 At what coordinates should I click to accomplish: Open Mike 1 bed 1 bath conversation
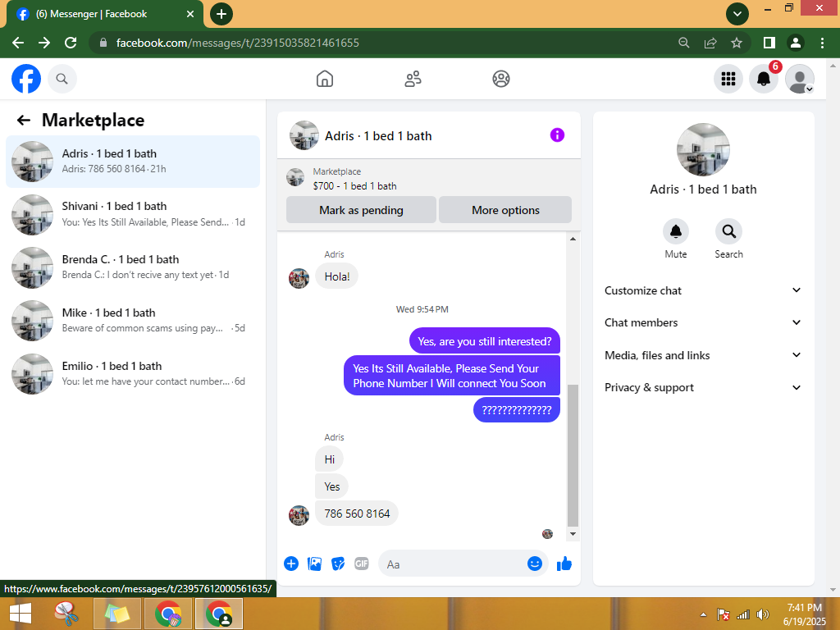133,321
